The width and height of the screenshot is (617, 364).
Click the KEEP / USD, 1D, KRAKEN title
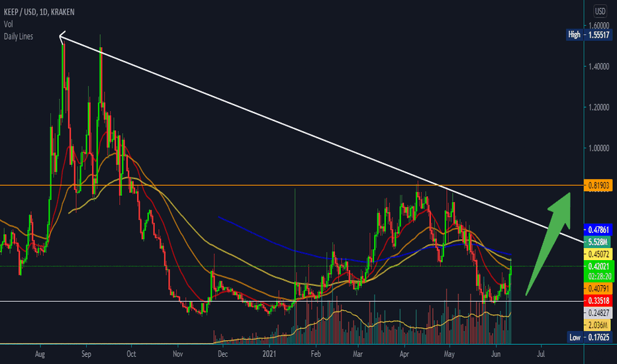click(x=39, y=12)
